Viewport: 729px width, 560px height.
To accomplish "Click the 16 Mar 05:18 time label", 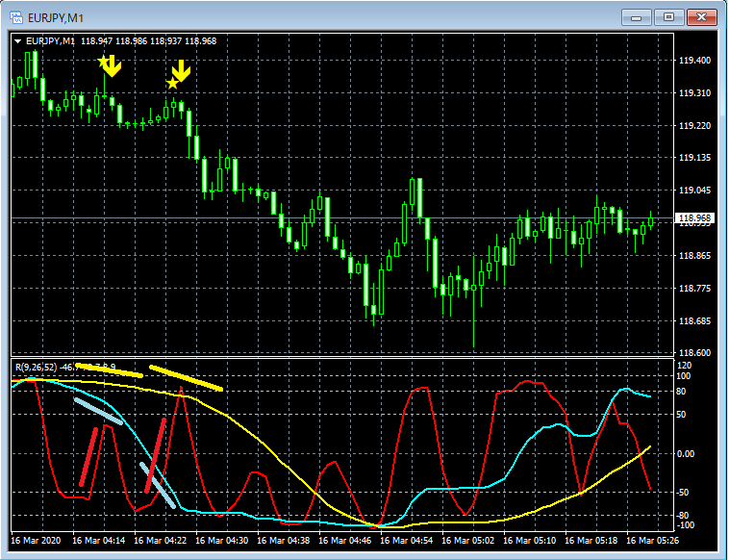I will point(591,541).
